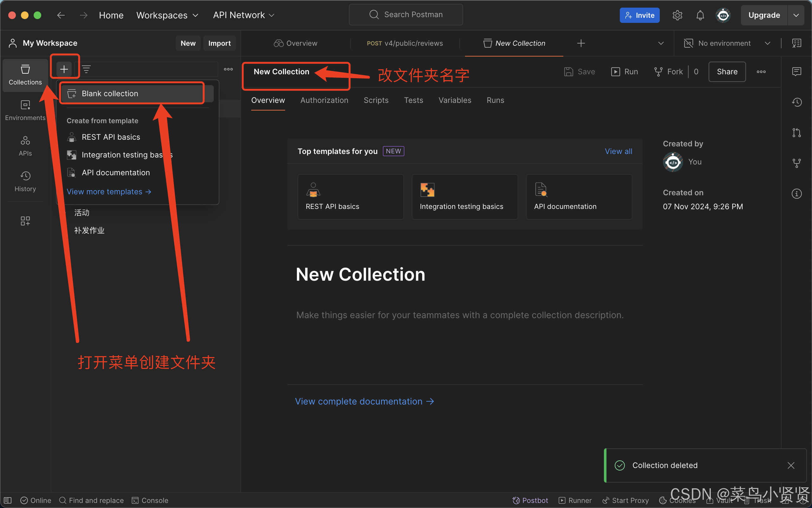Switch to the Variables tab

pyautogui.click(x=455, y=100)
